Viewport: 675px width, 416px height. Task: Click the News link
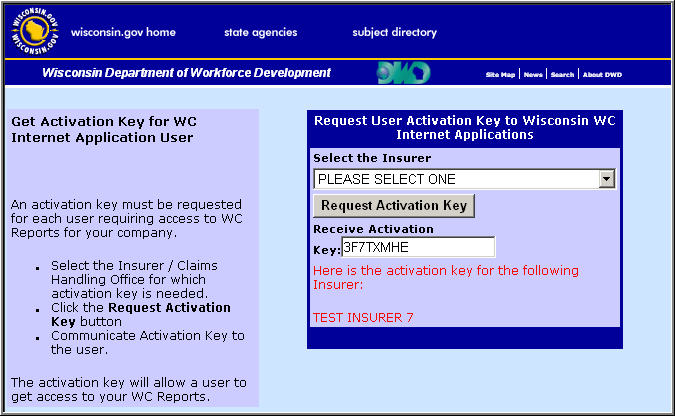tap(533, 75)
